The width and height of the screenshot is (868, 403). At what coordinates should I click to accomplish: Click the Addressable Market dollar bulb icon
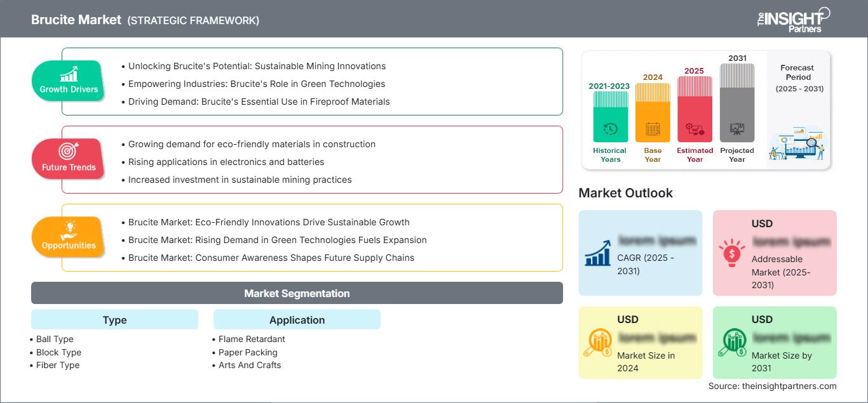[x=731, y=252]
